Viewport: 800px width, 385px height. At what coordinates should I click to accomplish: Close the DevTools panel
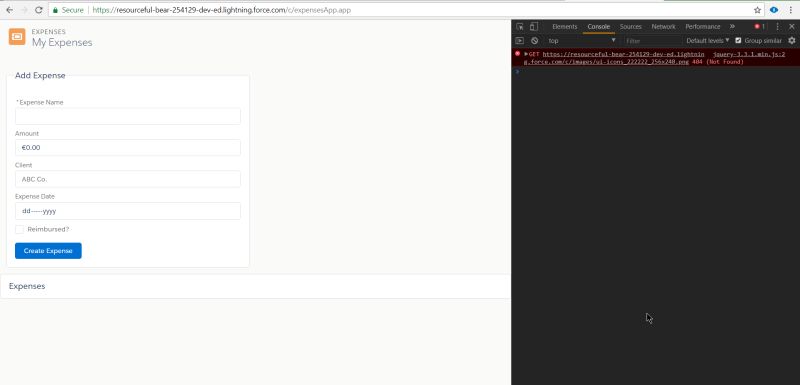click(792, 27)
